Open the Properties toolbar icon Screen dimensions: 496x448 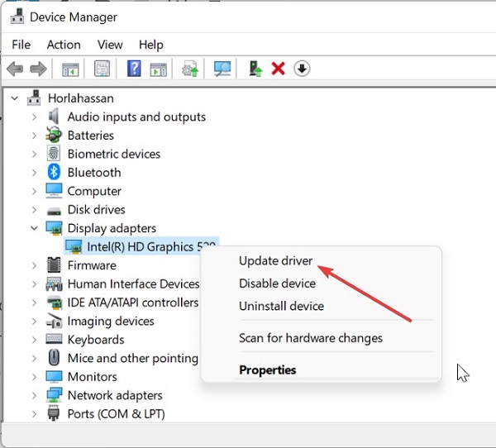tap(103, 69)
